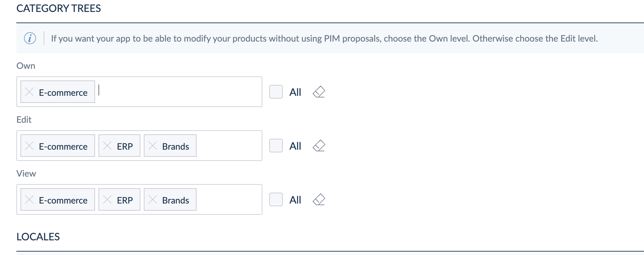Screen dimensions: 644x255
Task: Click the info icon next to the PIM proposals message
Action: click(x=30, y=38)
